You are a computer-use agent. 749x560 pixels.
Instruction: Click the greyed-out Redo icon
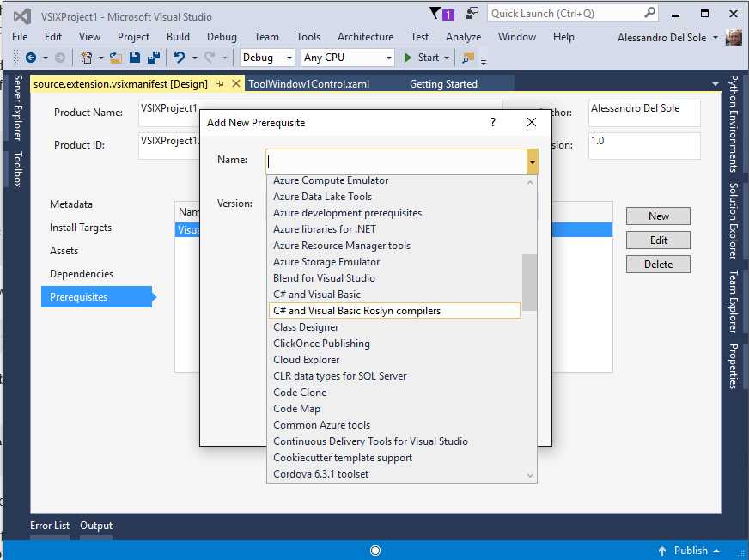point(210,58)
